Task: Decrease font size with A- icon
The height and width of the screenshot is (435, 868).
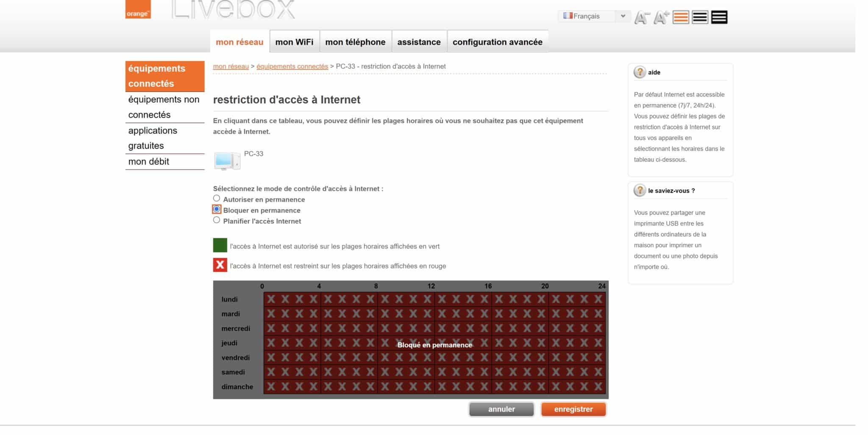Action: pyautogui.click(x=642, y=17)
